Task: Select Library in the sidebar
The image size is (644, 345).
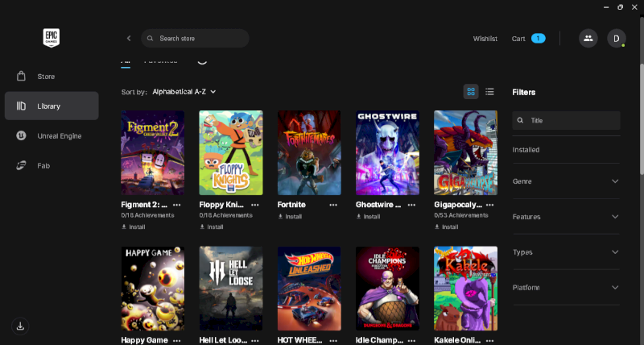Action: pyautogui.click(x=52, y=106)
